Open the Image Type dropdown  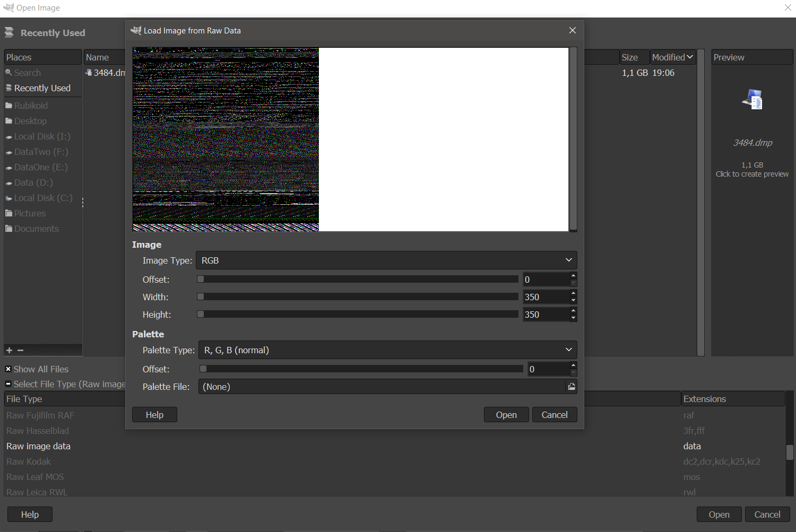click(x=386, y=260)
